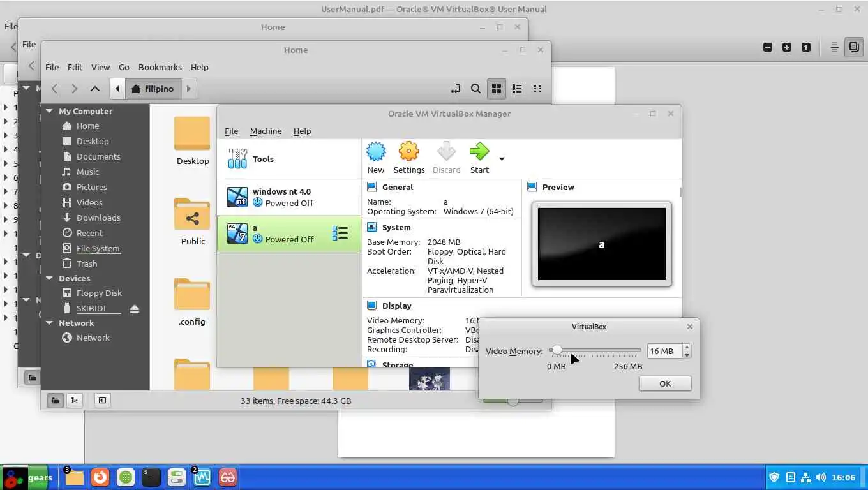
Task: Collapse the Devices sidebar section
Action: click(x=49, y=278)
